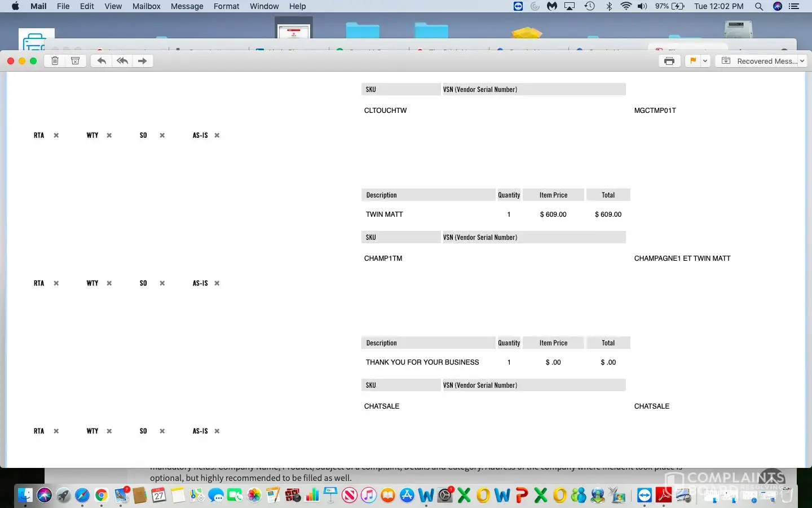The image size is (812, 508).
Task: Toggle the first RTA x mark
Action: point(56,135)
